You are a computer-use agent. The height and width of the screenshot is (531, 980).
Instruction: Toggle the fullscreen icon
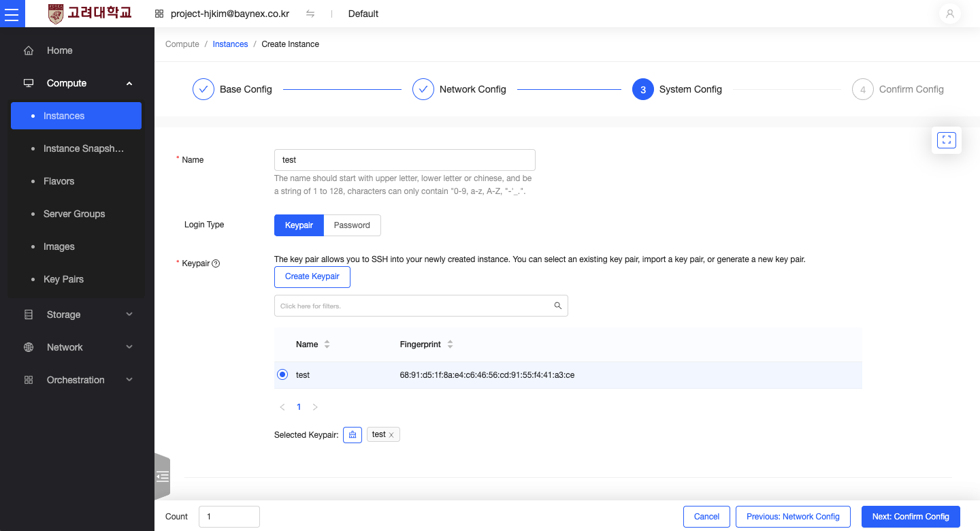click(947, 140)
